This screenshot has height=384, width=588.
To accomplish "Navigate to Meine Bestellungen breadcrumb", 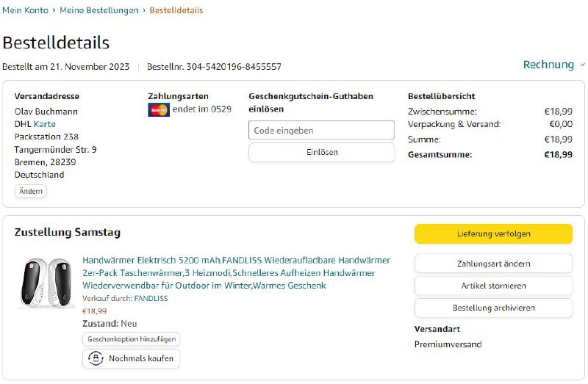I will (98, 10).
